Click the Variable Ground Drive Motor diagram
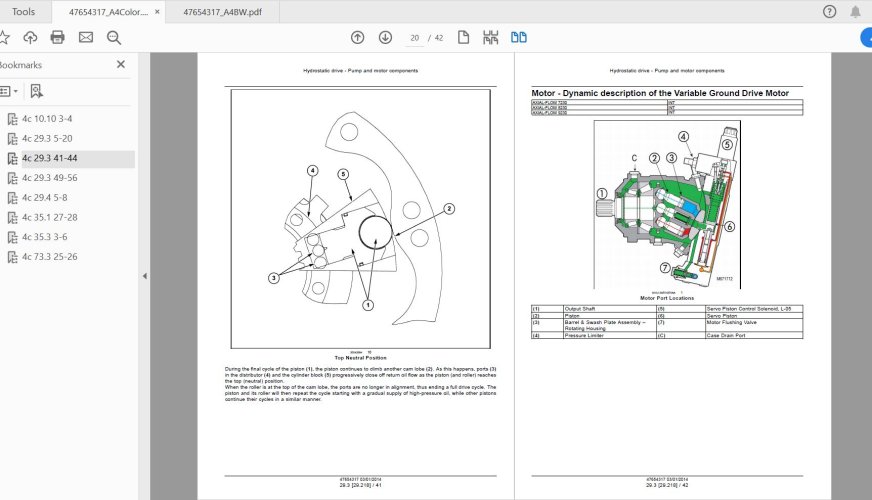The width and height of the screenshot is (872, 500). tap(667, 205)
